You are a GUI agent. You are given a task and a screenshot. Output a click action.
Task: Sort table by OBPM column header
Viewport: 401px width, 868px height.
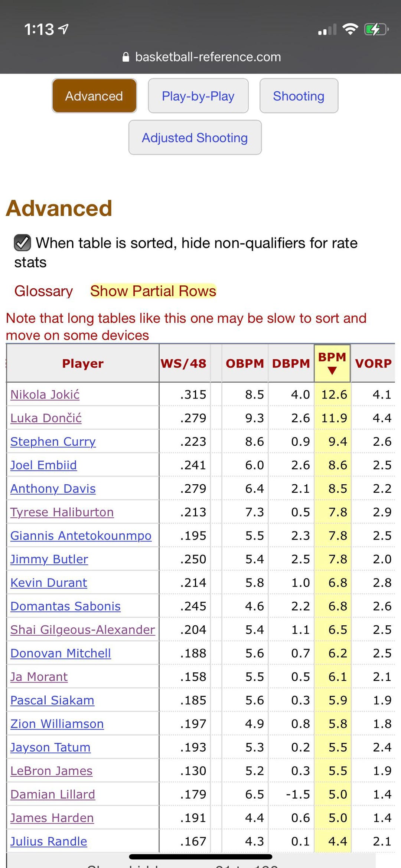(x=245, y=363)
